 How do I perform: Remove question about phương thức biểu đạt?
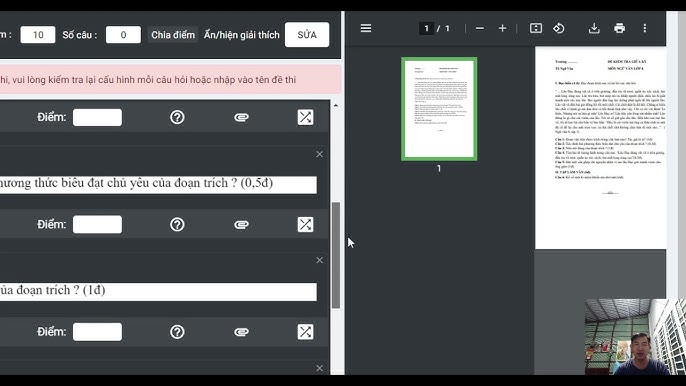click(319, 154)
